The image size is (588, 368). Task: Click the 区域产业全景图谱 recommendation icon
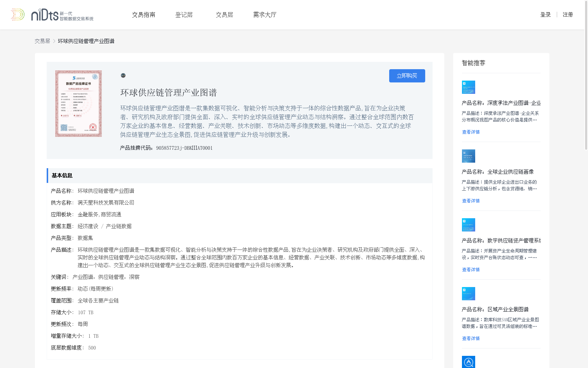coord(469,294)
